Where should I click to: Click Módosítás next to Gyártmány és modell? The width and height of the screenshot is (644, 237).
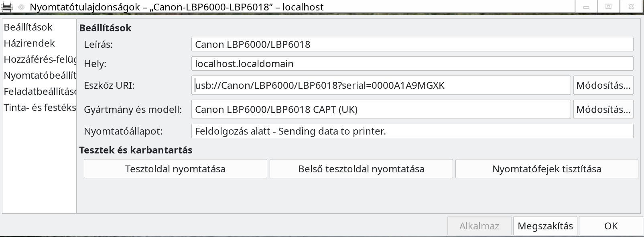tap(603, 109)
